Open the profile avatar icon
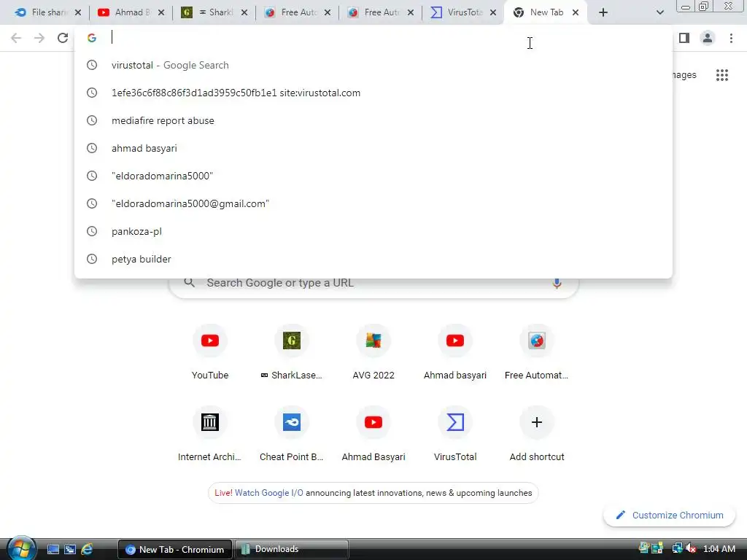The image size is (747, 560). pyautogui.click(x=708, y=38)
